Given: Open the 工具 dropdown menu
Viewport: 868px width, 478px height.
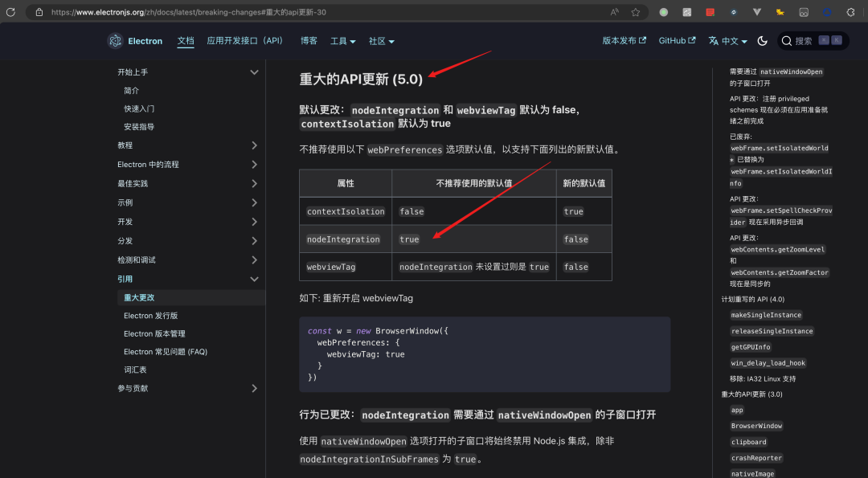Looking at the screenshot, I should [x=342, y=41].
